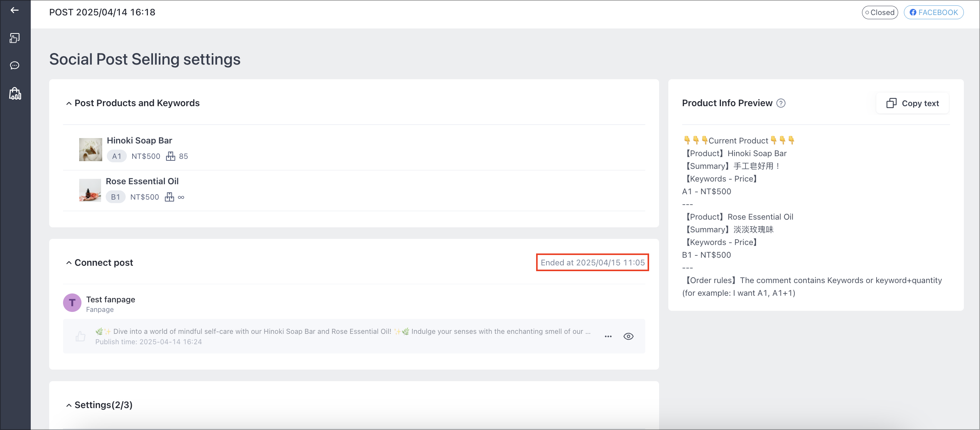This screenshot has width=980, height=430.
Task: Click the Test fanpage avatar
Action: [x=72, y=303]
